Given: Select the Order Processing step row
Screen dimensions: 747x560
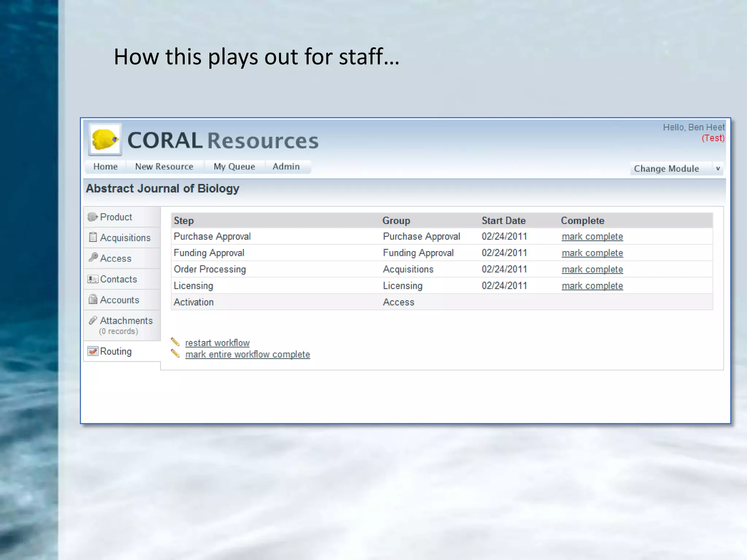Looking at the screenshot, I should [210, 269].
